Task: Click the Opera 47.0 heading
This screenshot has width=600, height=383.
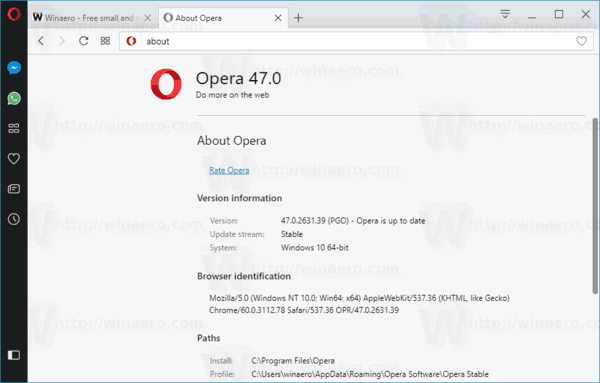Action: 238,78
